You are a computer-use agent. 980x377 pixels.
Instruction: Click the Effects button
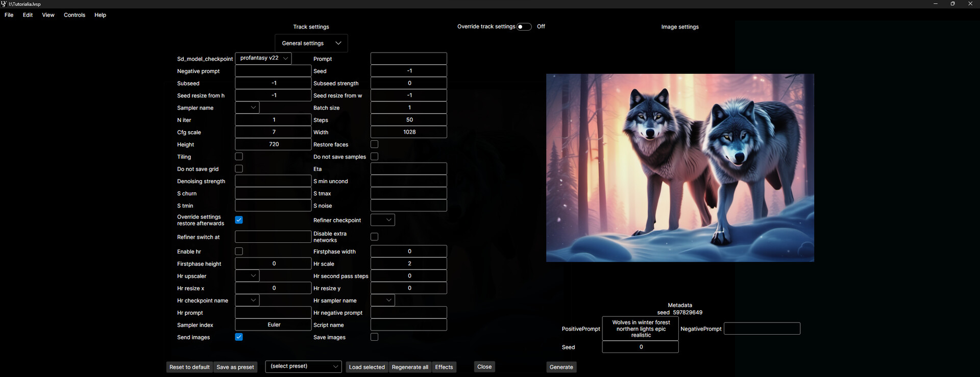[444, 367]
